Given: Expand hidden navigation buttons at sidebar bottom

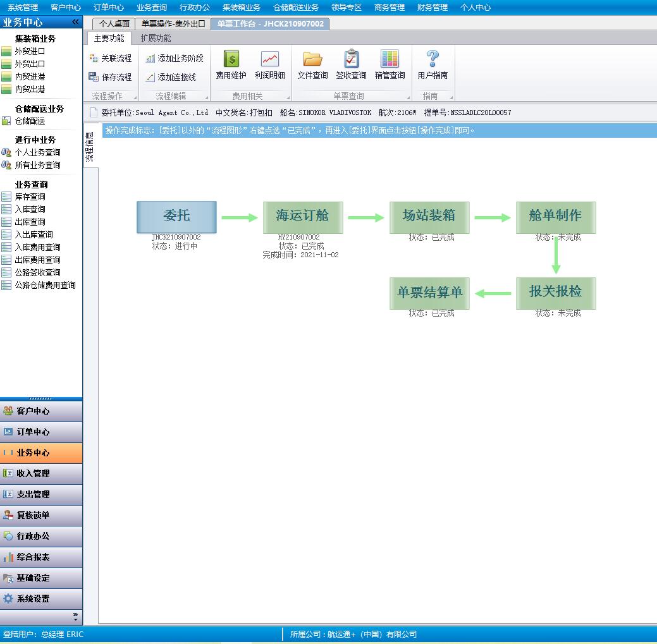Looking at the screenshot, I should tap(75, 616).
